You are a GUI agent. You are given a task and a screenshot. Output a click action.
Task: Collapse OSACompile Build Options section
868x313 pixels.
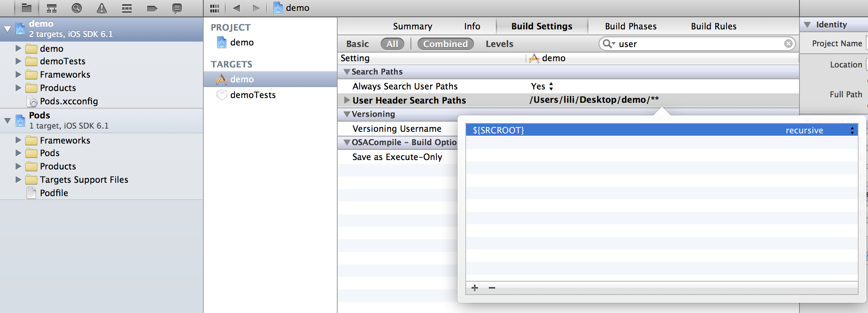(347, 142)
